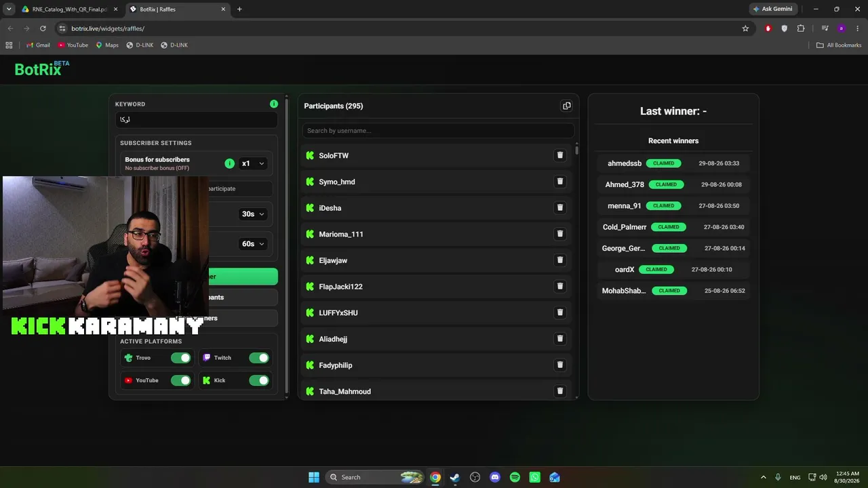Launch Spotify from the taskbar
This screenshot has height=488, width=868.
click(x=515, y=477)
